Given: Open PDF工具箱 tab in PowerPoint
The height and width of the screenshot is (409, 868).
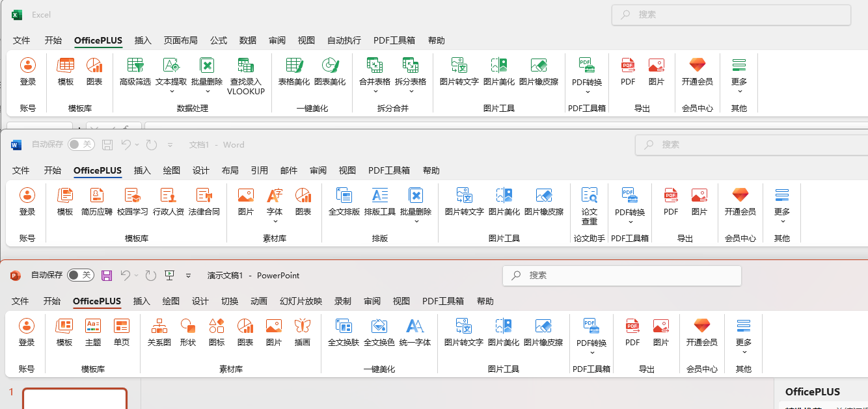Looking at the screenshot, I should 443,301.
